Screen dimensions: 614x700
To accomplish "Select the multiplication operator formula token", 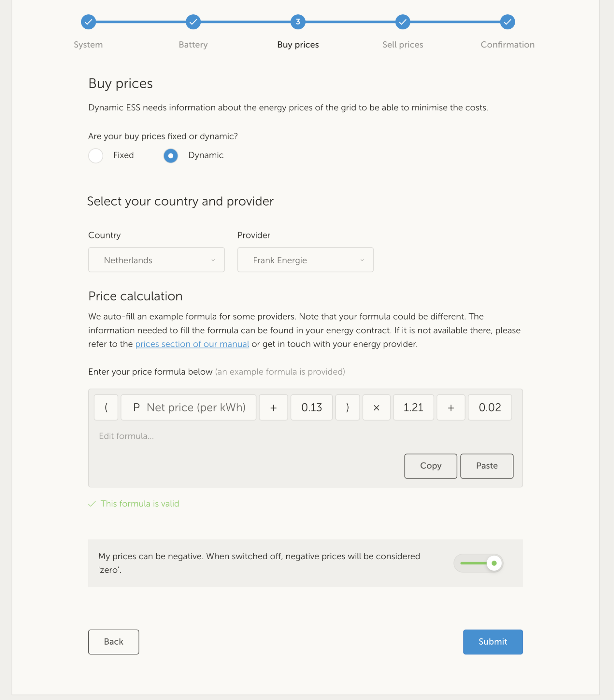I will click(x=376, y=408).
